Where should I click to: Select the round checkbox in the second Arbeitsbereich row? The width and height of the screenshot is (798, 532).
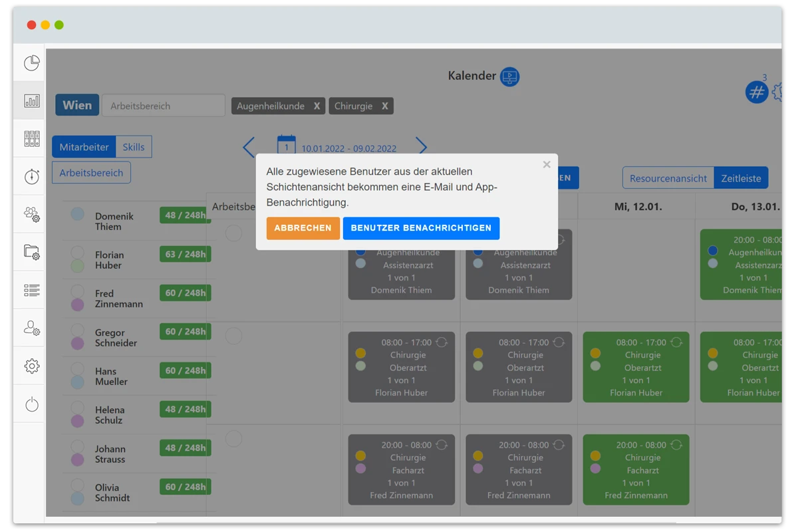(233, 336)
